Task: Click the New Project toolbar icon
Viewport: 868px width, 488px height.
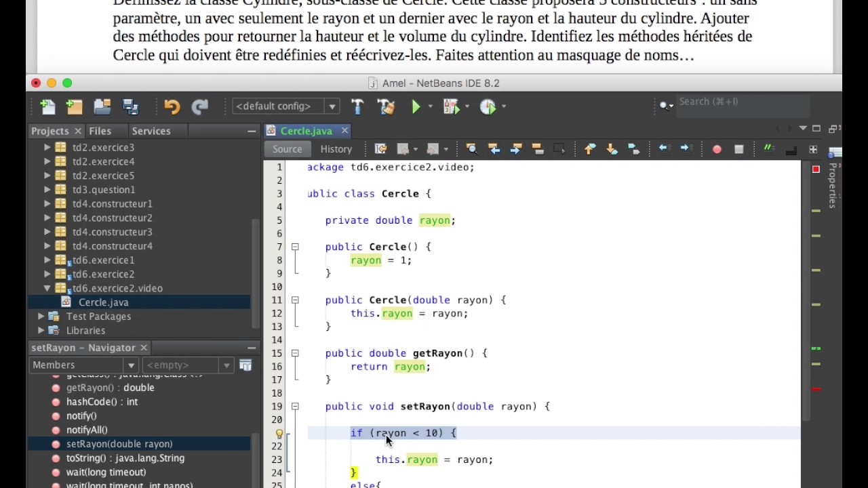Action: tap(74, 106)
